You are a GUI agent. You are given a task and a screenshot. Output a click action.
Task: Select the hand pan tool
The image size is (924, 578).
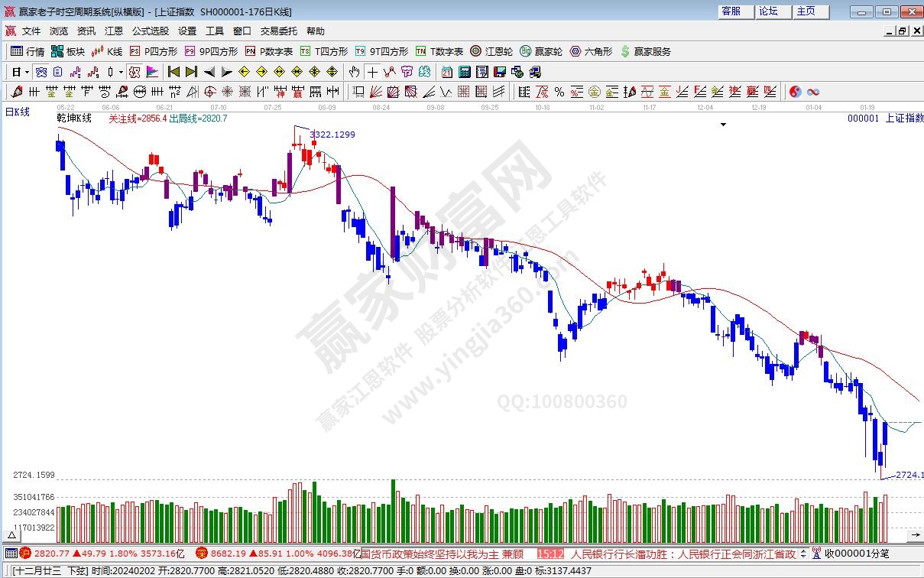tap(354, 72)
